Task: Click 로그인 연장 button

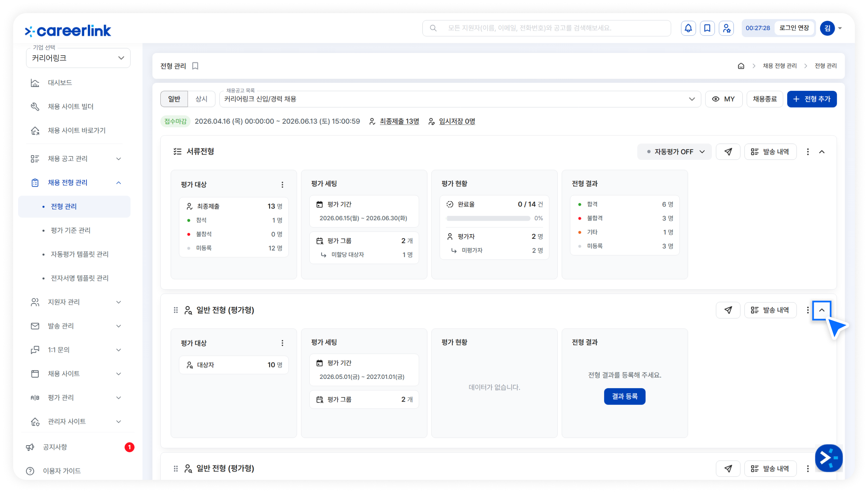Action: 794,28
